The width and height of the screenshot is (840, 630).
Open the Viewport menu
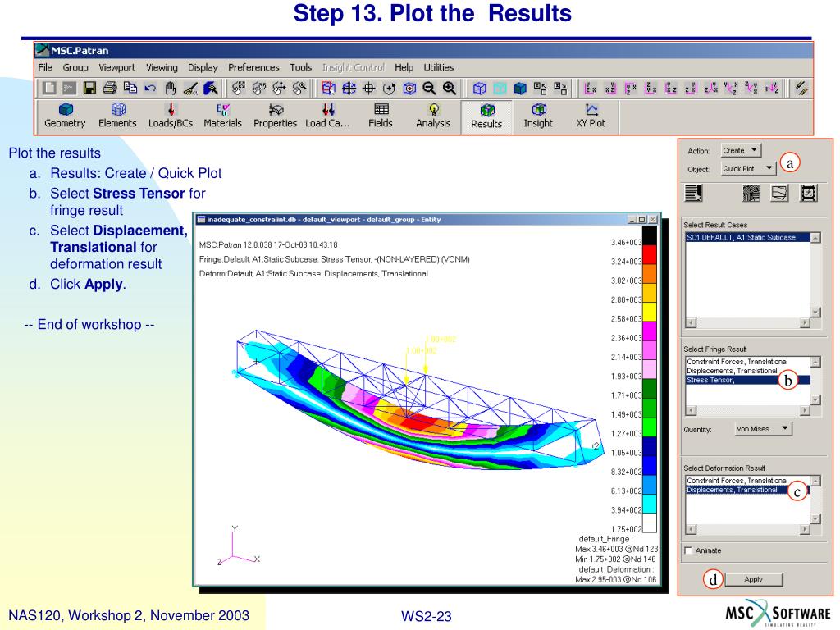click(116, 67)
